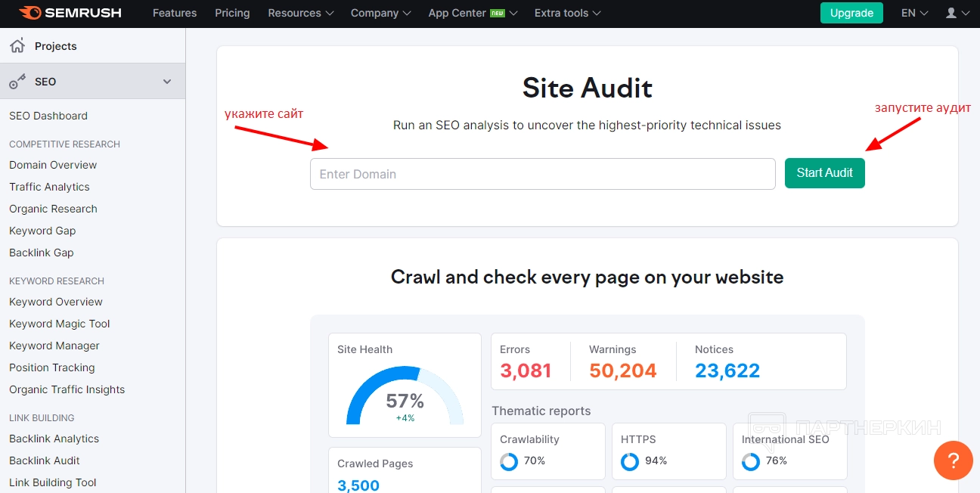Click the SEO key icon in sidebar
The image size is (980, 493).
(x=17, y=82)
